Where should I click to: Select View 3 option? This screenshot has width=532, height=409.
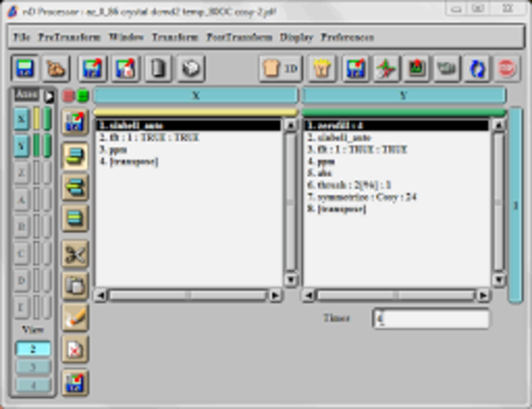(x=33, y=367)
